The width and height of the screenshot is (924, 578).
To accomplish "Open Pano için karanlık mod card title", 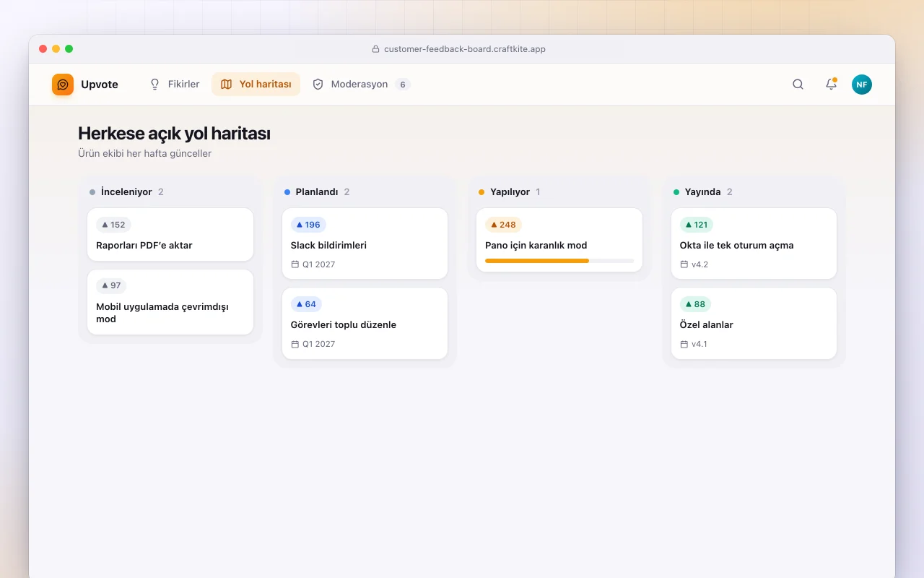I will (x=536, y=246).
